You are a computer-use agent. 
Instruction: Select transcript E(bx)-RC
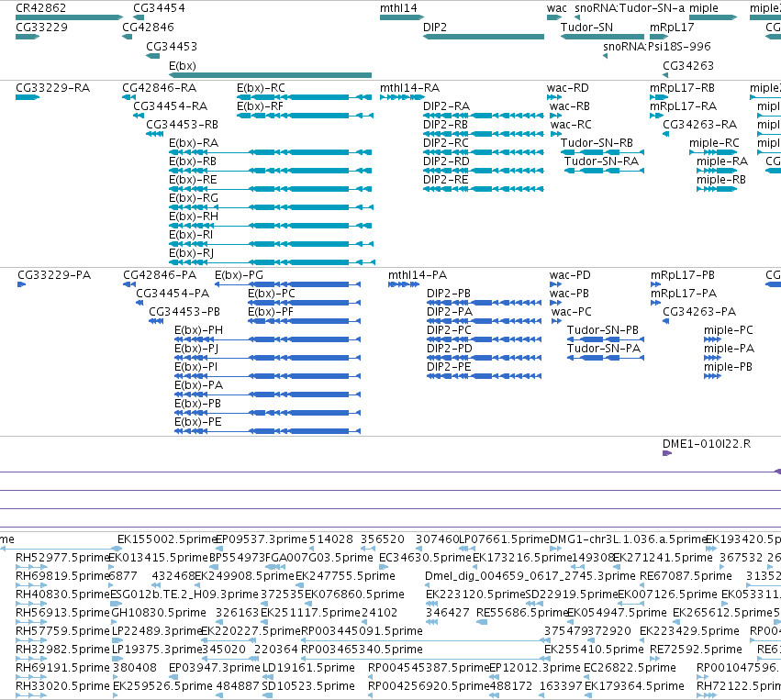pyautogui.click(x=304, y=97)
